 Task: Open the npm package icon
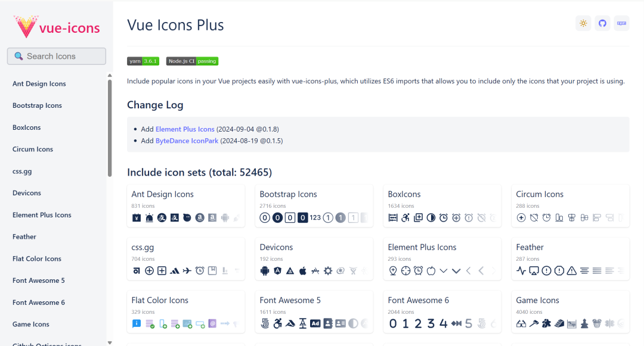(x=621, y=23)
